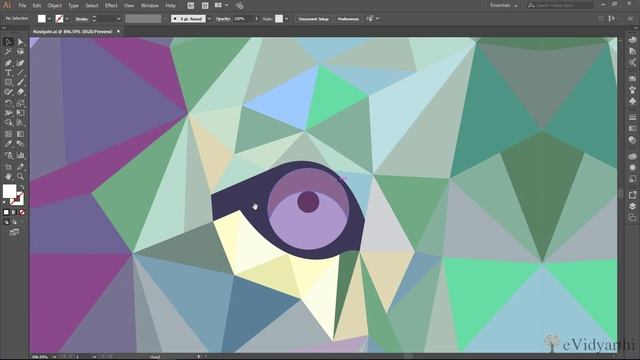Open the Help menu
Image resolution: width=640 pixels, height=360 pixels.
[x=171, y=6]
